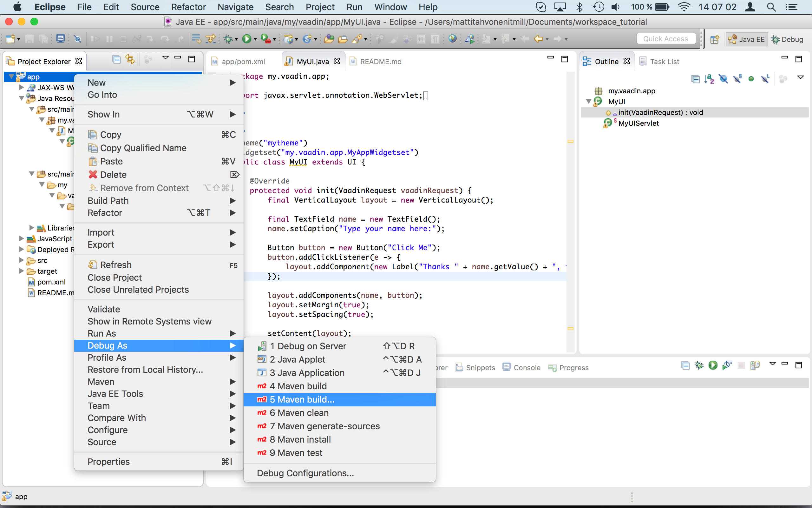Screen dimensions: 812x508
Task: Click the Open Type toolbar icon
Action: [329, 39]
